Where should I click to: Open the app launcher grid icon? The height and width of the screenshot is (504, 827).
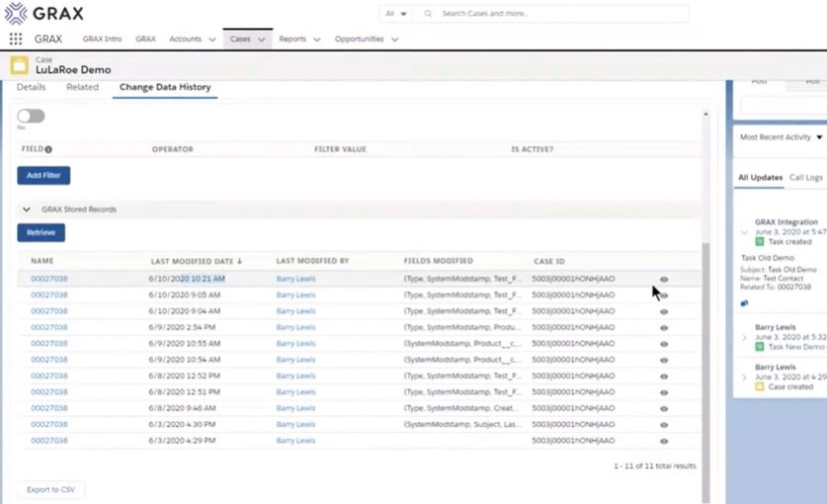tap(16, 39)
